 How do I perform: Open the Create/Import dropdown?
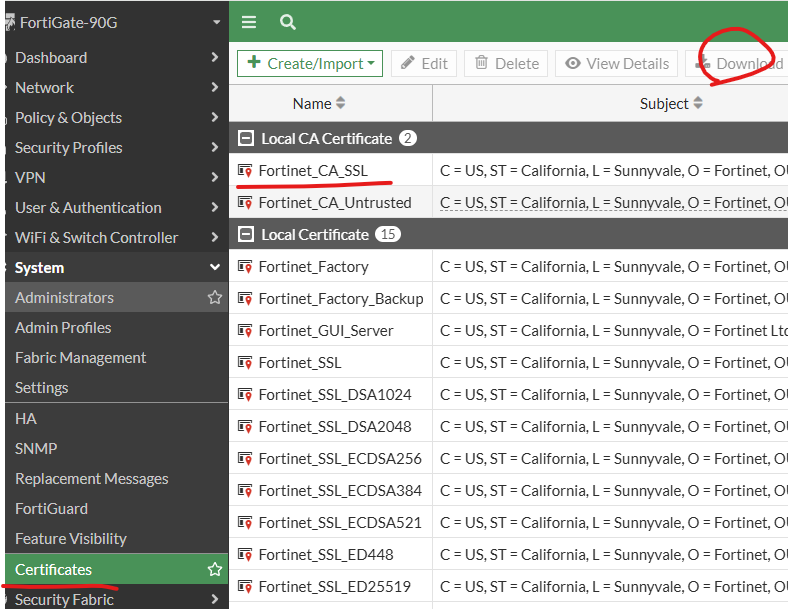[x=310, y=63]
